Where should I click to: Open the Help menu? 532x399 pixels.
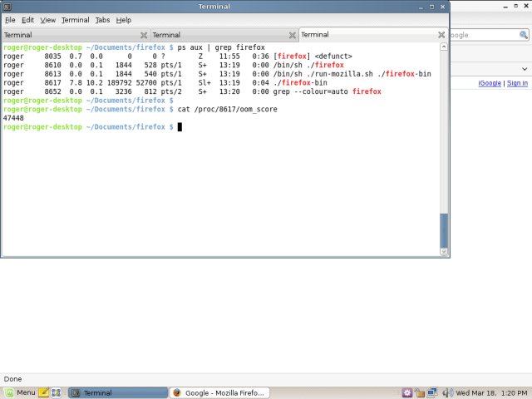[x=123, y=19]
